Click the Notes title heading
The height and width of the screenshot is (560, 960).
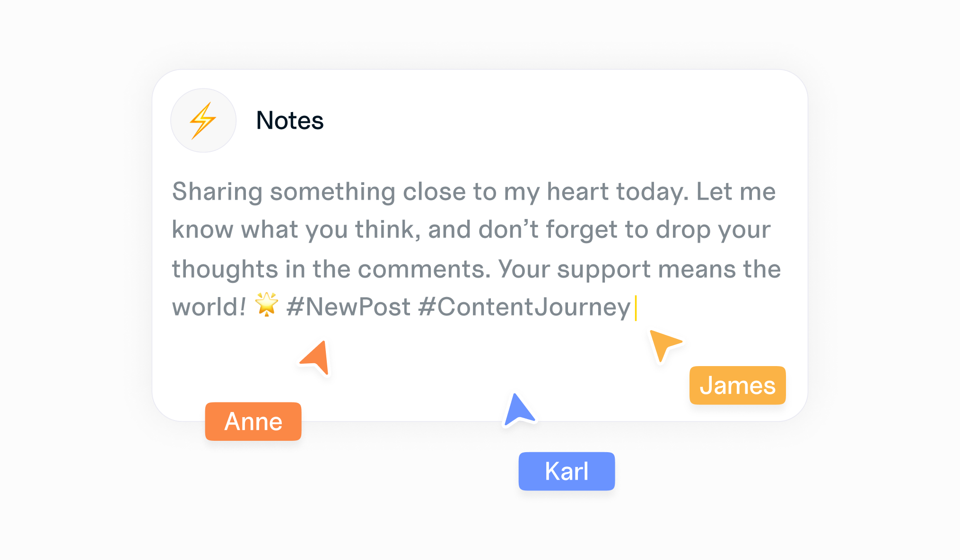289,121
